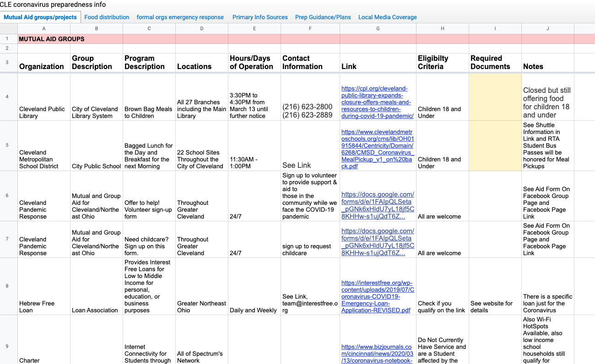This screenshot has height=364, width=595.
Task: Click the See Shuttle Information notes cell
Action: pos(548,146)
